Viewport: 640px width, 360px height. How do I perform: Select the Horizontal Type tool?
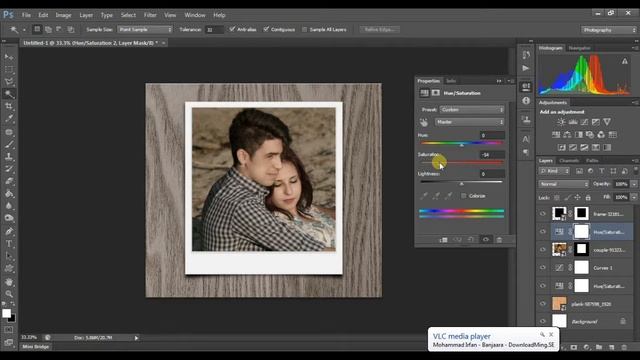9,244
